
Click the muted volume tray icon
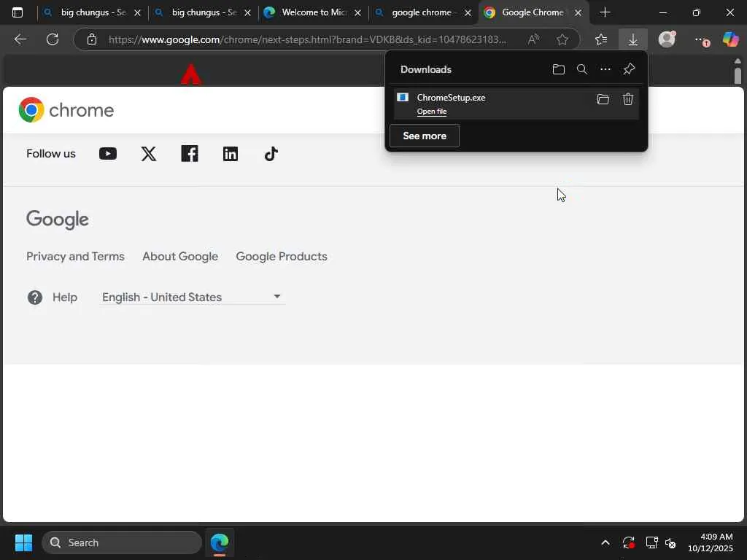pyautogui.click(x=671, y=542)
